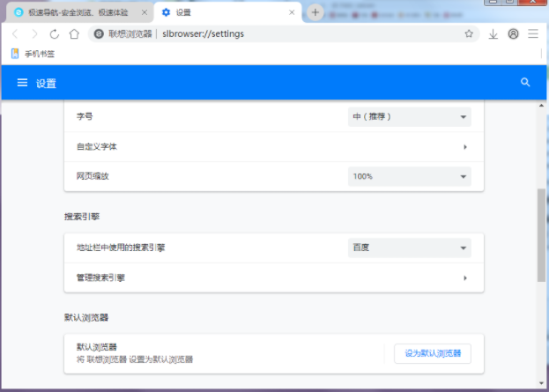Open the 字号 dropdown
This screenshot has height=392, width=549.
tap(409, 116)
